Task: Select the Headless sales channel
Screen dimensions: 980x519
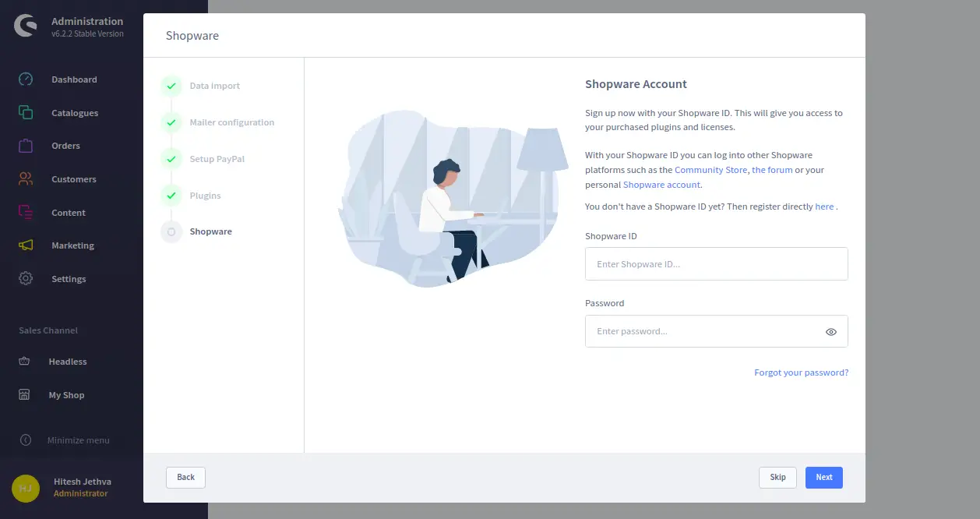Action: click(68, 362)
